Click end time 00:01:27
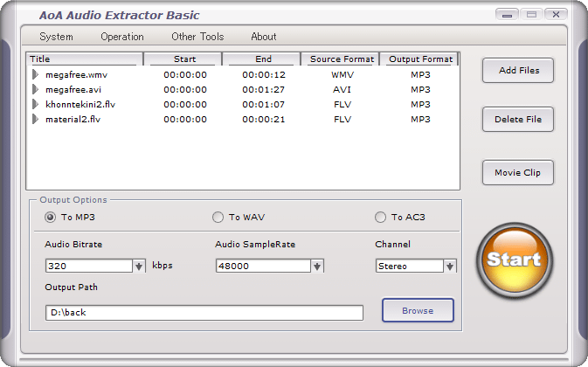This screenshot has height=367, width=588. click(264, 90)
